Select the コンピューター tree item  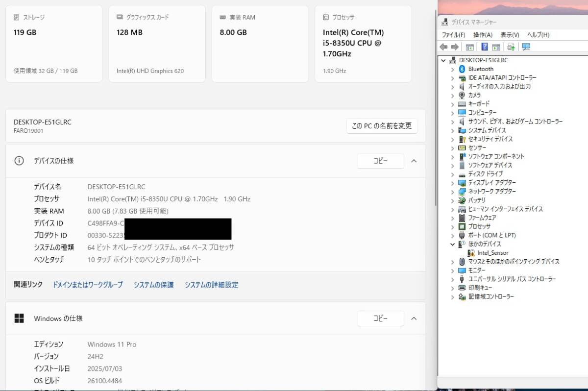coord(482,113)
